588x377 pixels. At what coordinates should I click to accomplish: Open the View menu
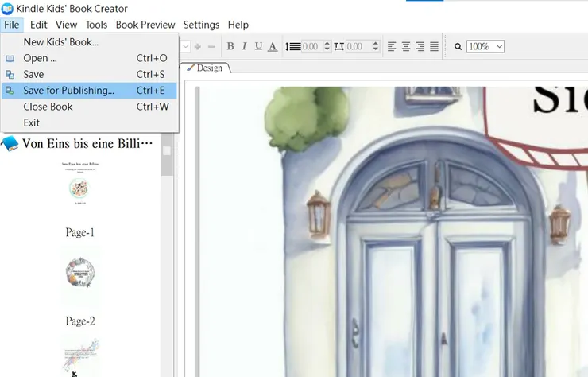(x=67, y=25)
